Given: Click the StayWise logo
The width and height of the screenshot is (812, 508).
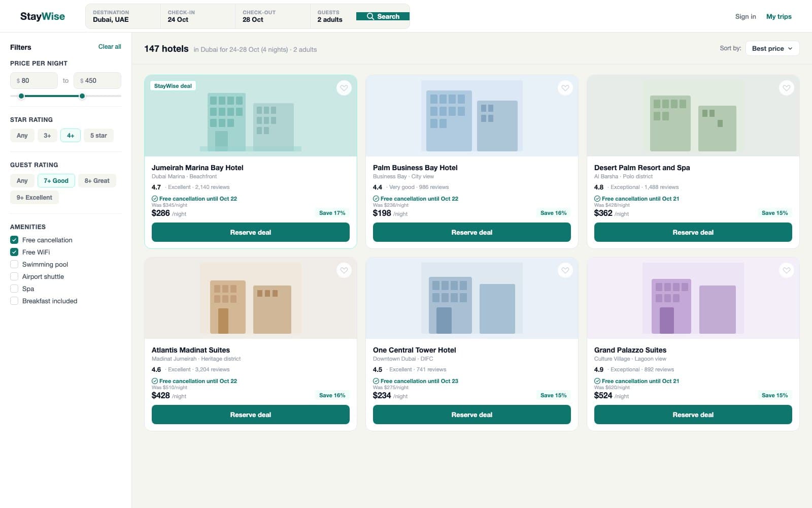Looking at the screenshot, I should pos(43,16).
